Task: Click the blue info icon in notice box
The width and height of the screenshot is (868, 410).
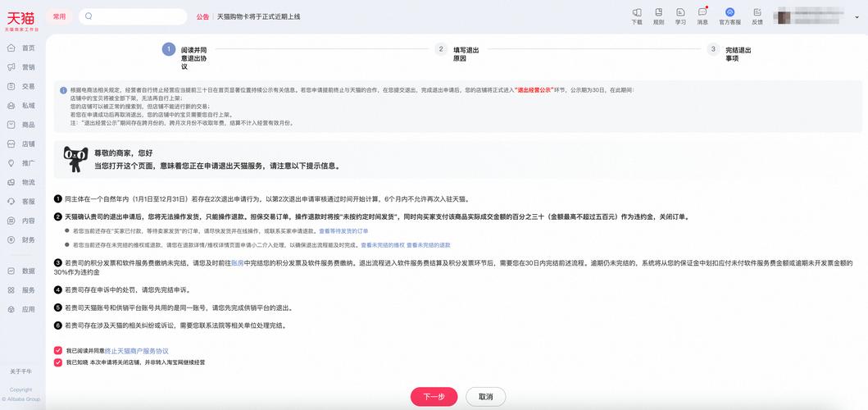Action: point(64,89)
